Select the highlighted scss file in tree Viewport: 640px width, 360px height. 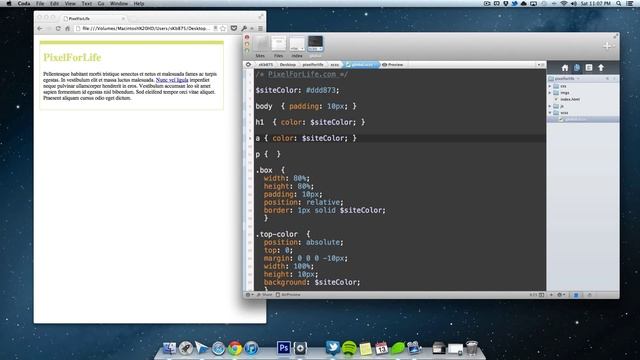[583, 119]
